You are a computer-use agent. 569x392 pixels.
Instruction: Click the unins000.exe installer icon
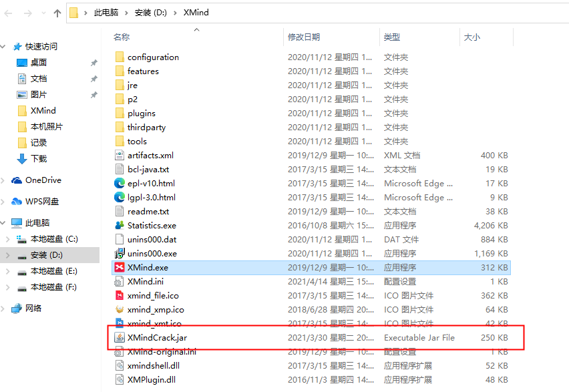120,253
